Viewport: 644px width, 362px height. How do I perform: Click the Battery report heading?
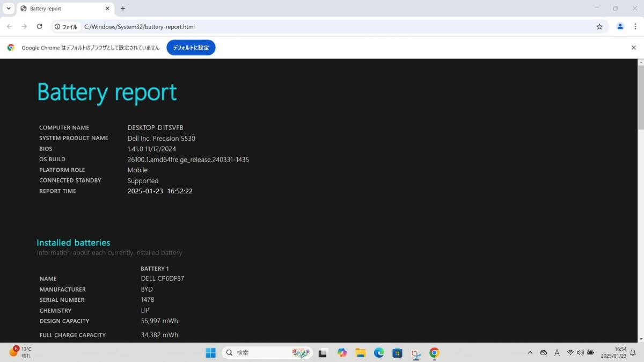coord(107,92)
